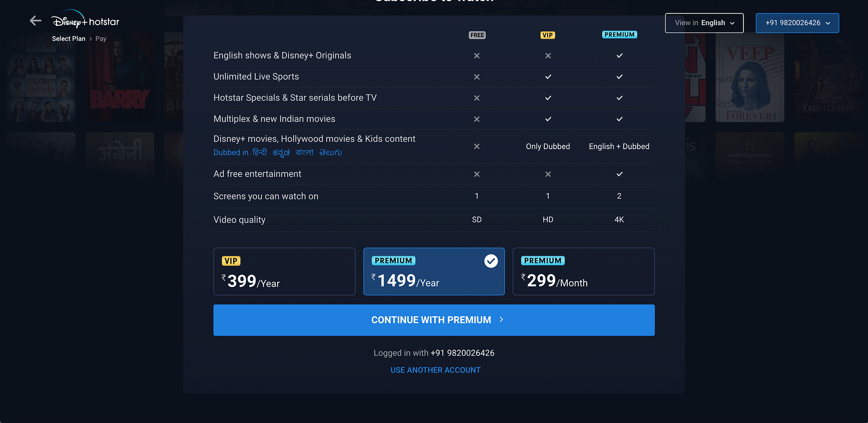Open the Modern Family poster thumbnail

point(41,77)
